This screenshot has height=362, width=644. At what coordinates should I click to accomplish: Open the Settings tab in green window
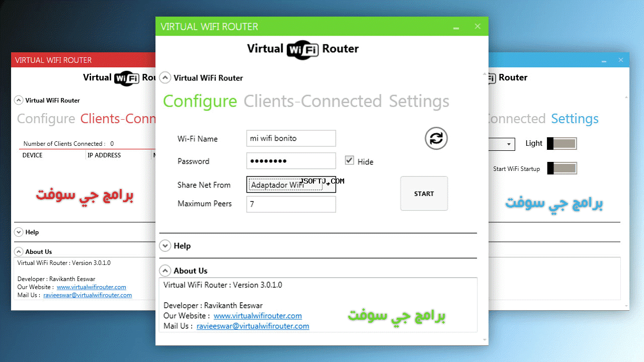419,101
